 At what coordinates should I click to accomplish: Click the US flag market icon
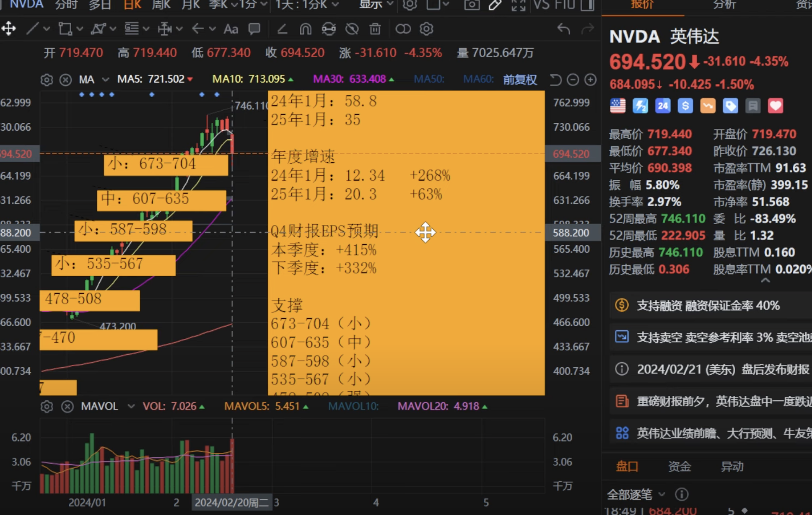(x=618, y=106)
